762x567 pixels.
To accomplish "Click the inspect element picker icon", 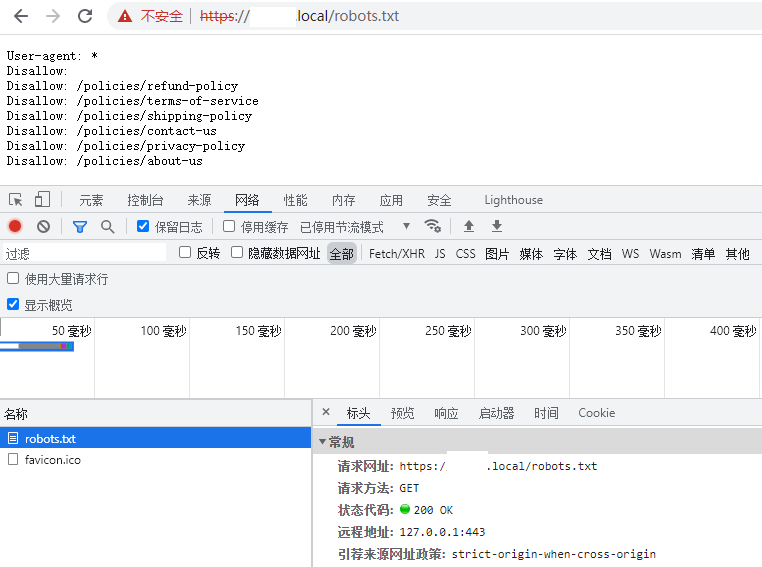I will (17, 200).
